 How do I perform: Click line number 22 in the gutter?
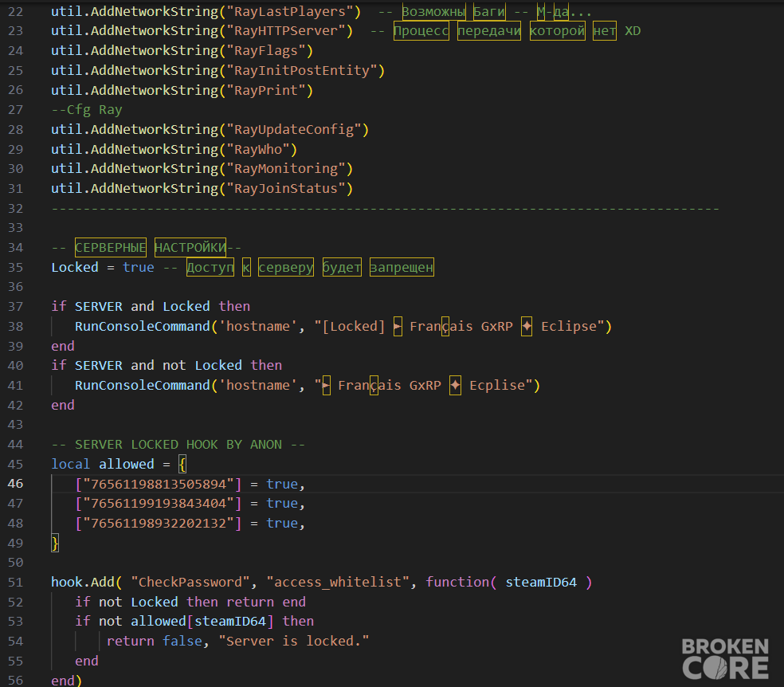[15, 11]
